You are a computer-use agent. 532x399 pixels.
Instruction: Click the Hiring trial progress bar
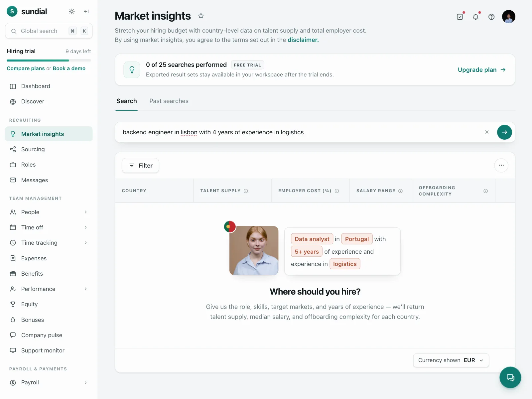(49, 61)
